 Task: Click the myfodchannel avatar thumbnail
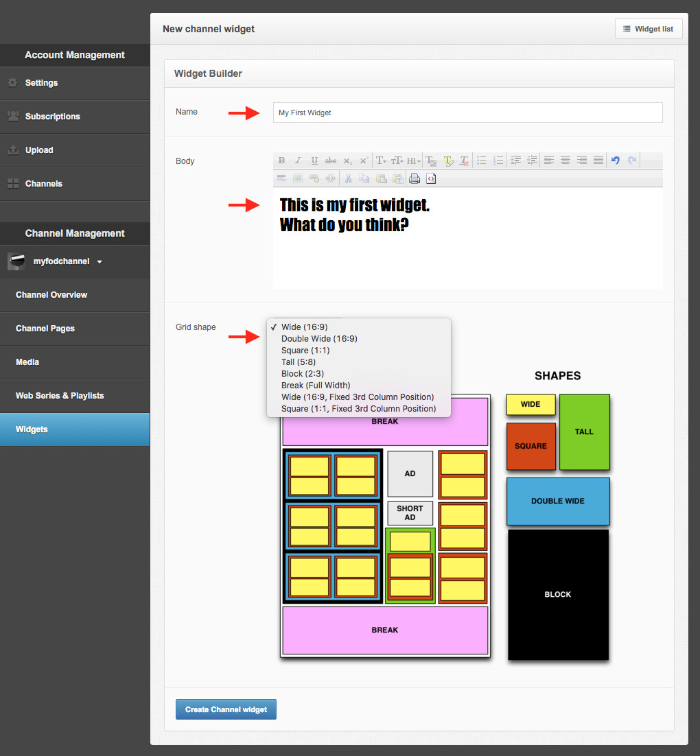(x=17, y=261)
